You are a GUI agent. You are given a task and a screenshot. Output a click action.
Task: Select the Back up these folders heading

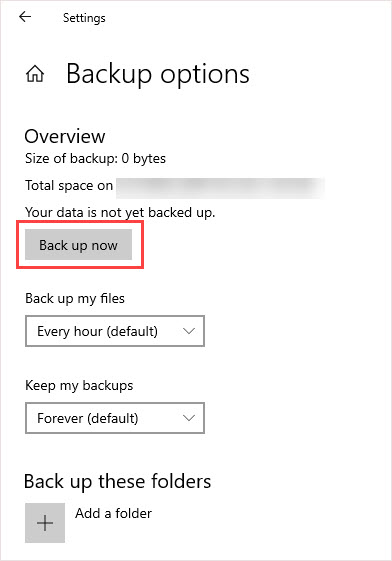coord(117,482)
